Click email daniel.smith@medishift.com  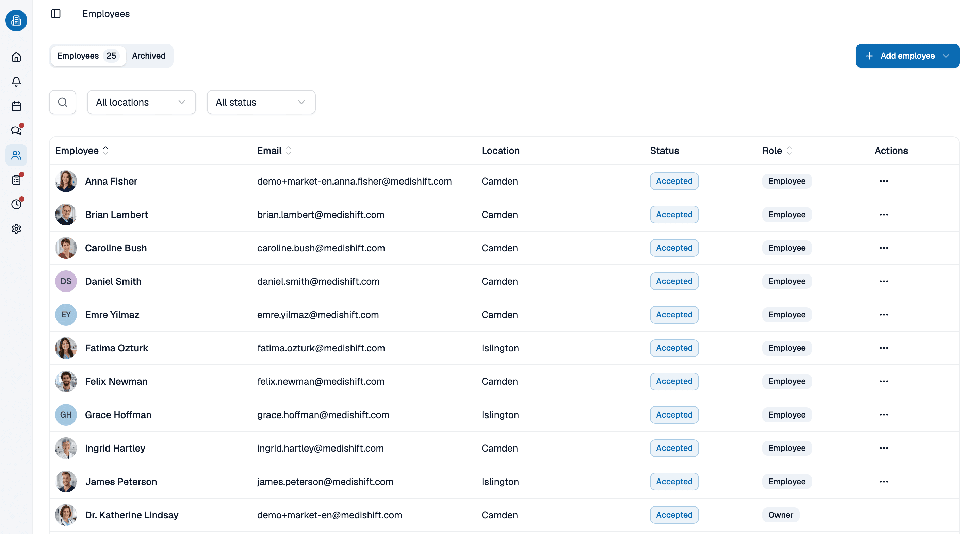coord(318,281)
